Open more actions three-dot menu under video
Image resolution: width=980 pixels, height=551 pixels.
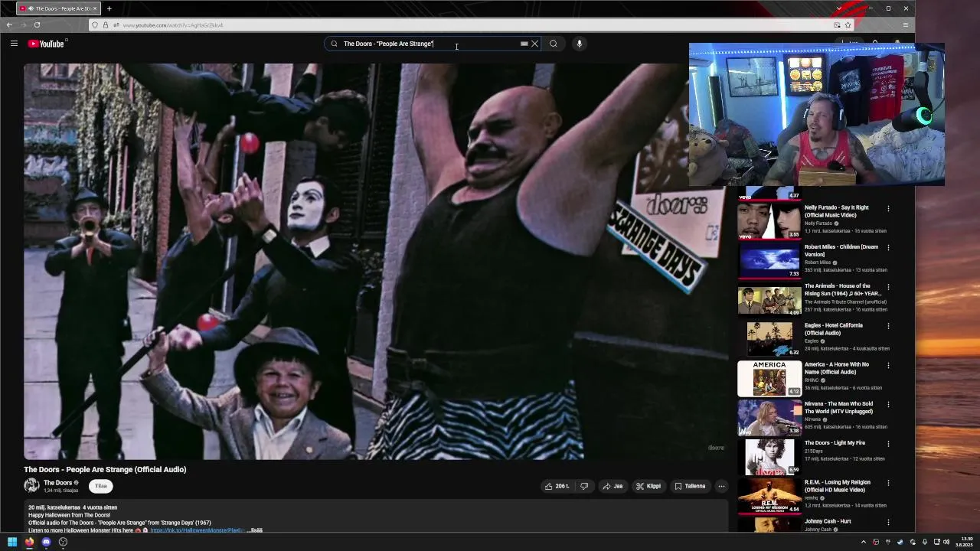721,486
